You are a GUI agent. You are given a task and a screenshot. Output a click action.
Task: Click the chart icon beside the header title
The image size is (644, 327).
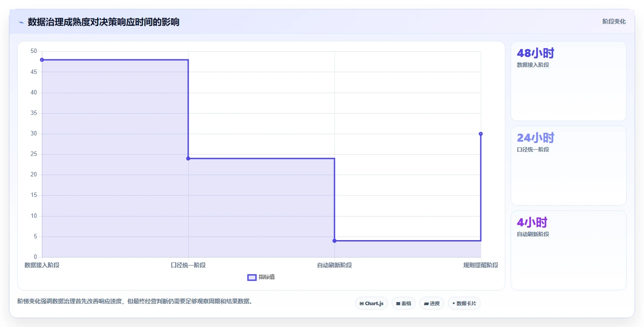point(21,22)
